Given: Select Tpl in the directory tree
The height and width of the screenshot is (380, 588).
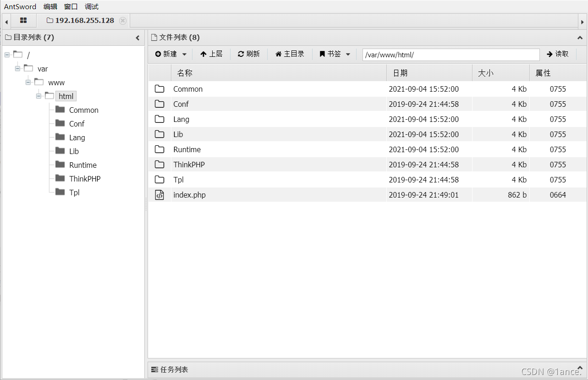Looking at the screenshot, I should coord(74,193).
